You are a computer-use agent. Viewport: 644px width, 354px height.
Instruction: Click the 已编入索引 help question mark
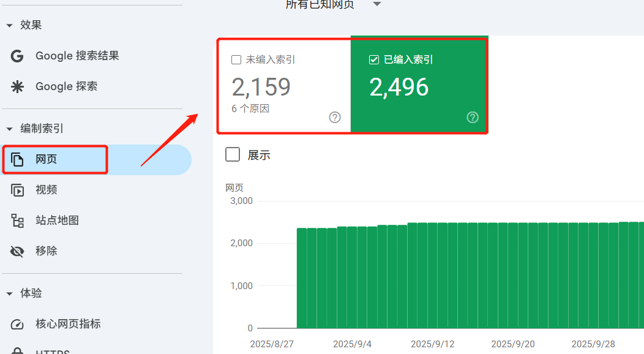pos(472,117)
